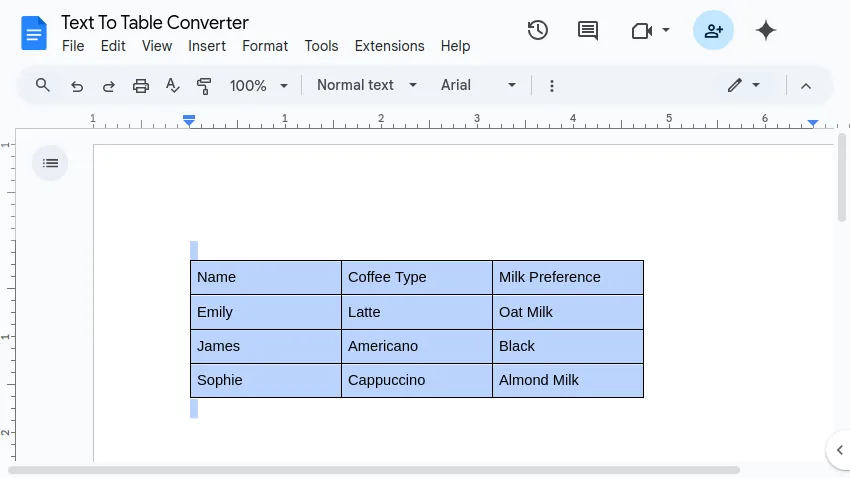Screen dimensions: 850x478
Task: Click the Google Docs home icon
Action: tap(34, 34)
